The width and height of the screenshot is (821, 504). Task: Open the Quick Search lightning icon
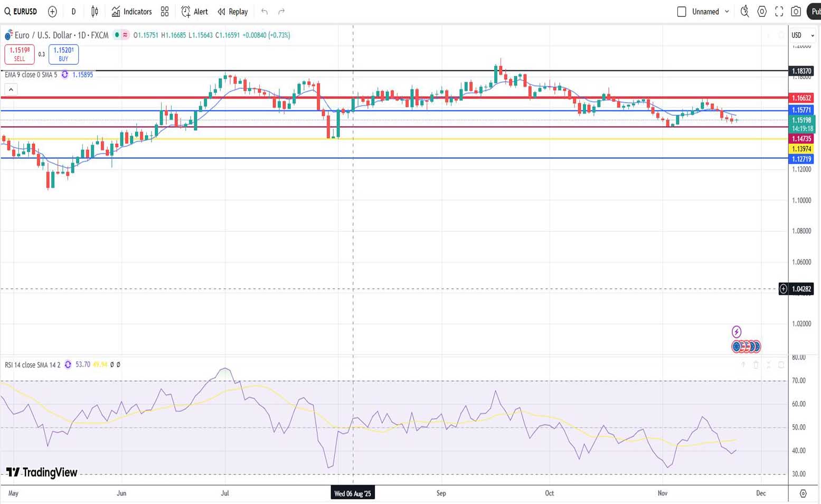(744, 12)
